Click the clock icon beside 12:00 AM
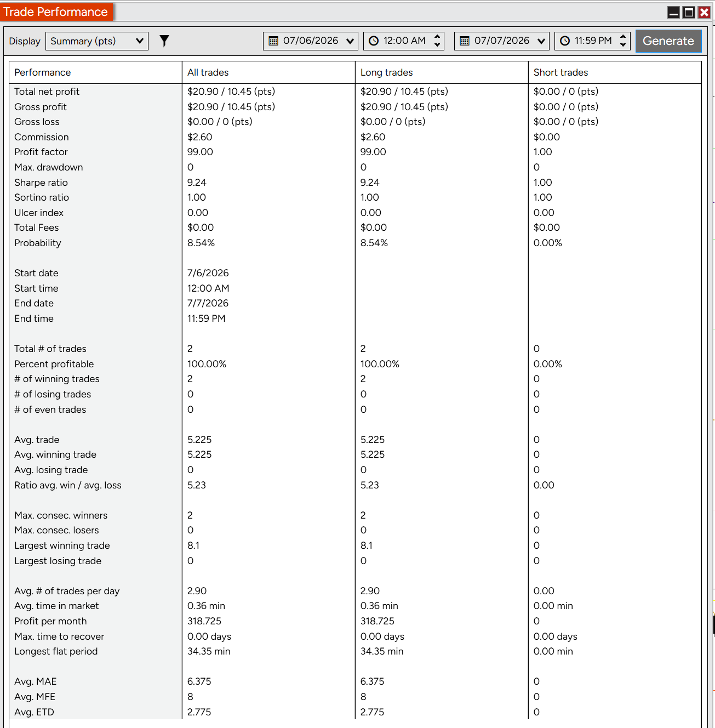 point(374,41)
